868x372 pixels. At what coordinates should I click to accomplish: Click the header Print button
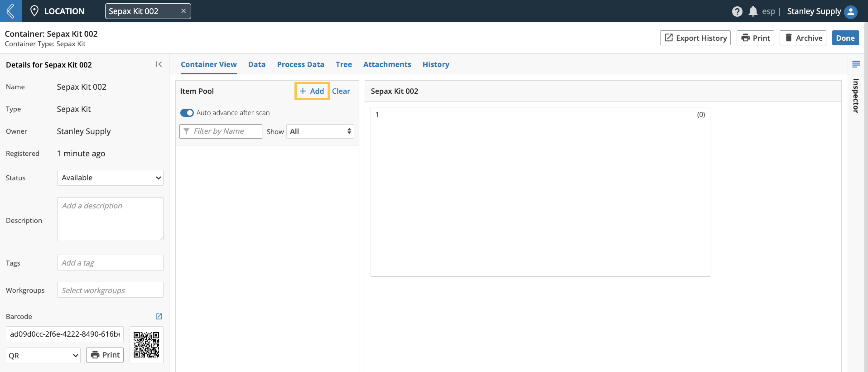point(755,38)
